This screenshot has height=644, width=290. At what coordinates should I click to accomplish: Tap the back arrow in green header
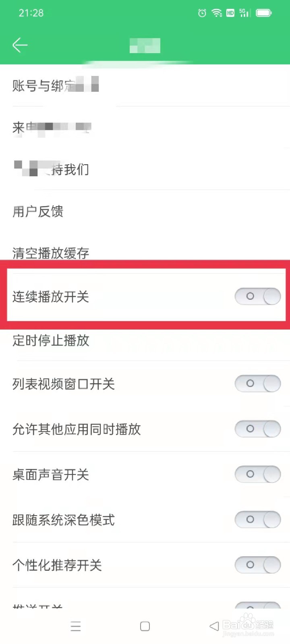click(20, 45)
